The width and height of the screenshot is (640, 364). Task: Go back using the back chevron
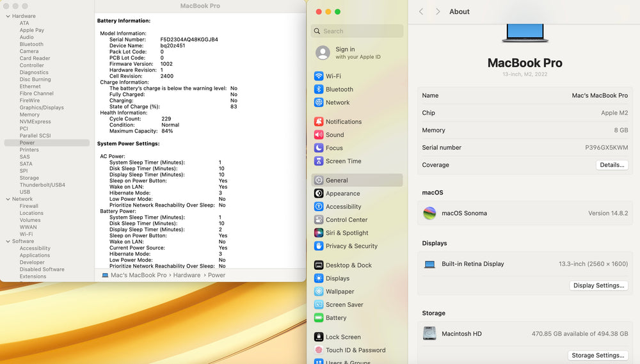pos(421,12)
